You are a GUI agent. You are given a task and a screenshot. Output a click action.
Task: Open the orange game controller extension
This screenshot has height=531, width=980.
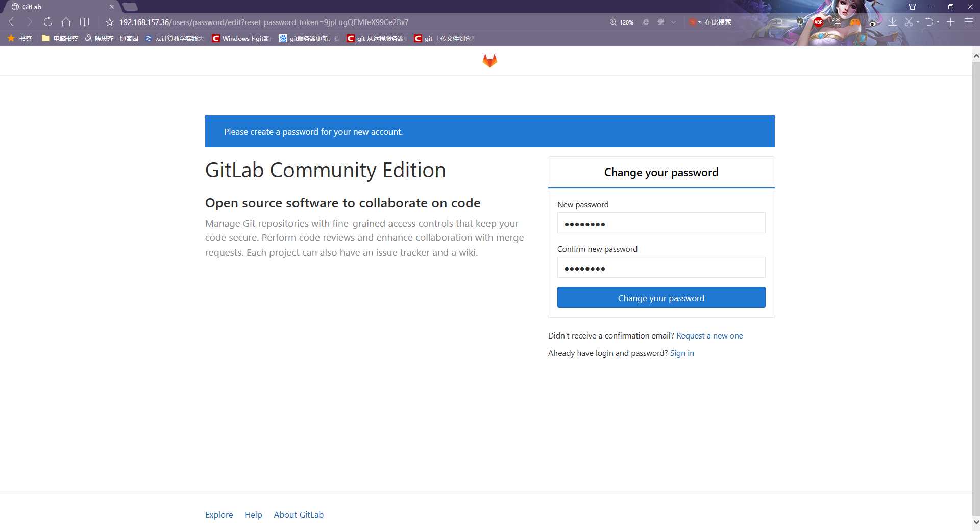pyautogui.click(x=855, y=22)
